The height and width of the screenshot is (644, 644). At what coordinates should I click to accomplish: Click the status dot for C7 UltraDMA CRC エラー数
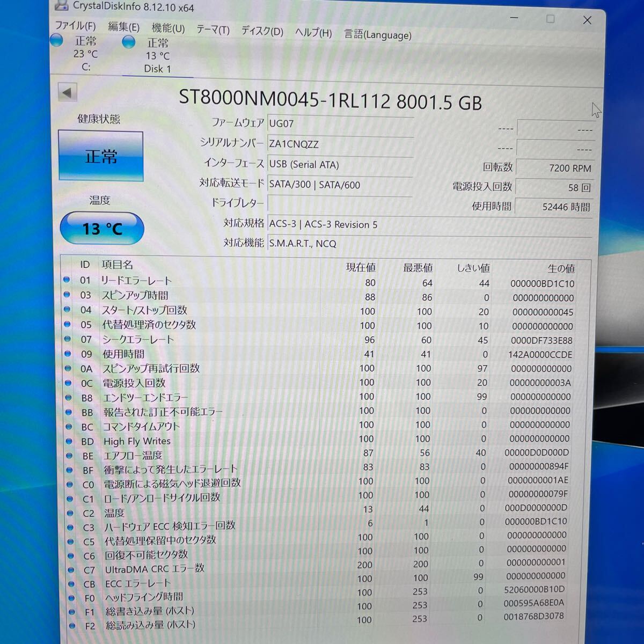click(x=71, y=569)
